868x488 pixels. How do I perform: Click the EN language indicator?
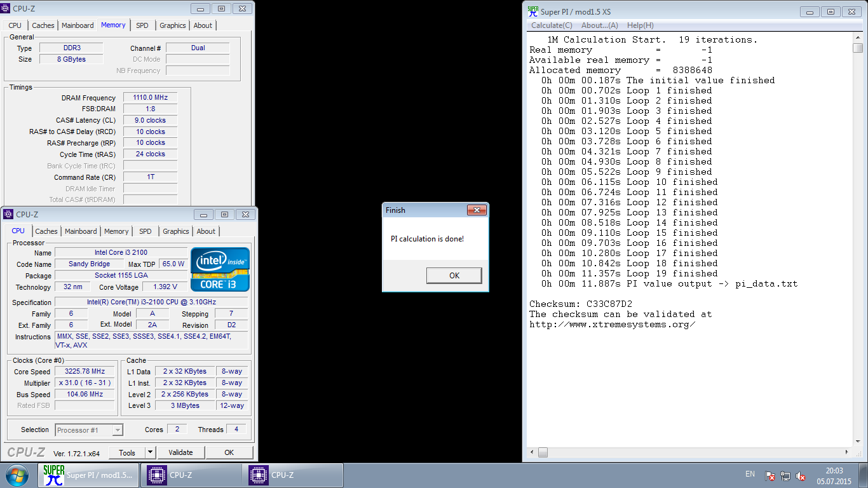tap(750, 474)
